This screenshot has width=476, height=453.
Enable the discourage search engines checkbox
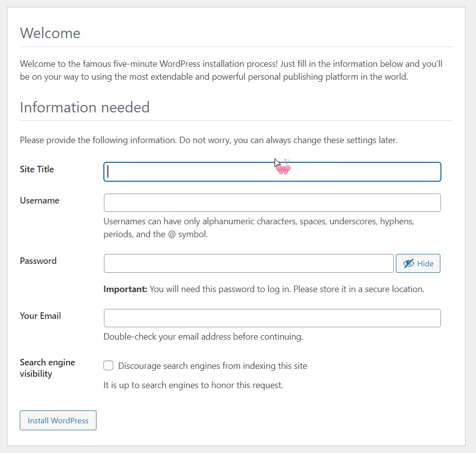pyautogui.click(x=108, y=366)
